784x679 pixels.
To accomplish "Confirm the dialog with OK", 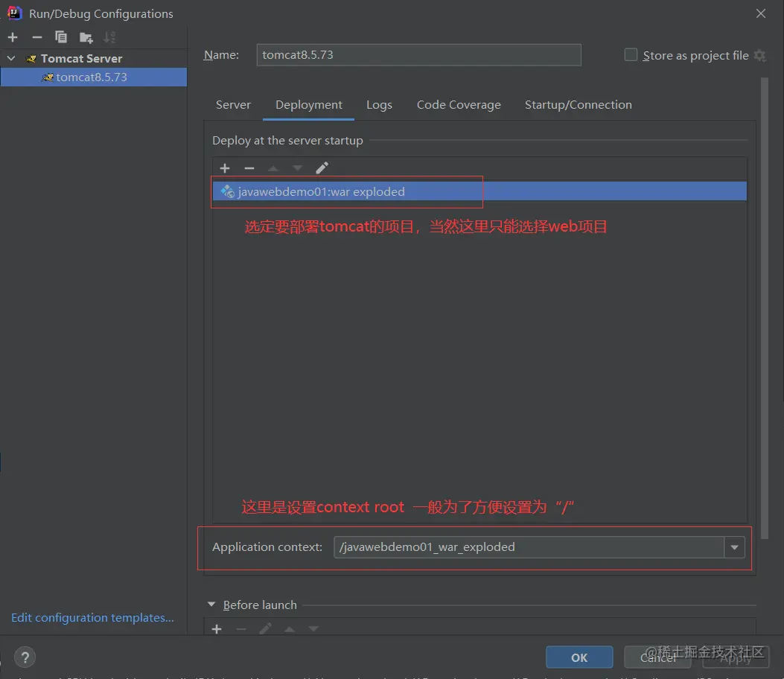I will pyautogui.click(x=579, y=657).
